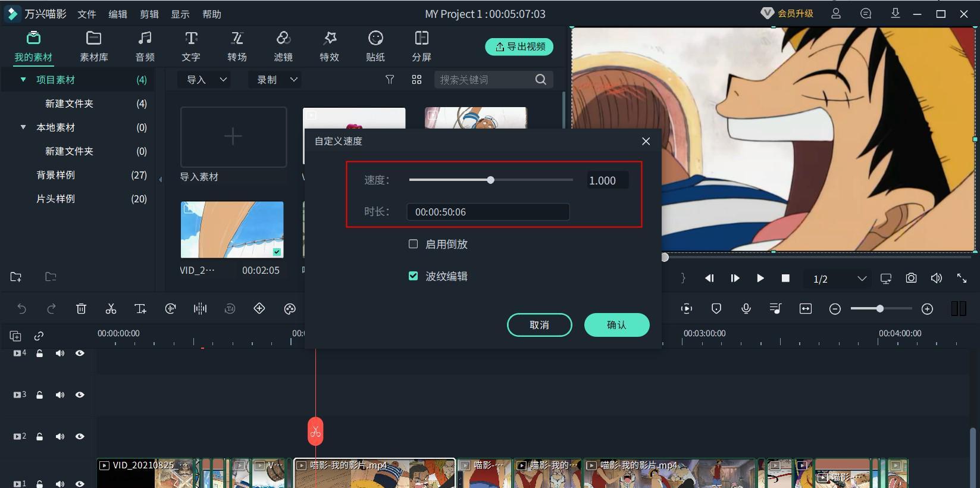Open the 素材库 stock media tab
This screenshot has height=488, width=980.
pos(94,46)
